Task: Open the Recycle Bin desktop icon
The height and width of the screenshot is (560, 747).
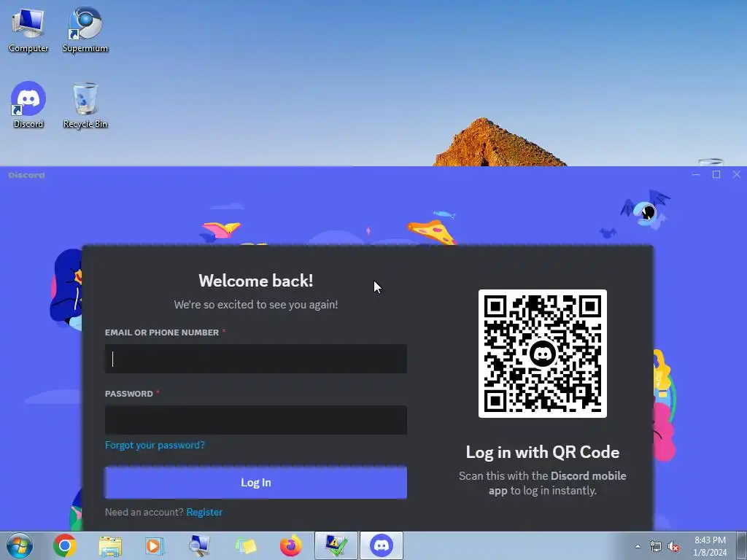Action: (85, 105)
